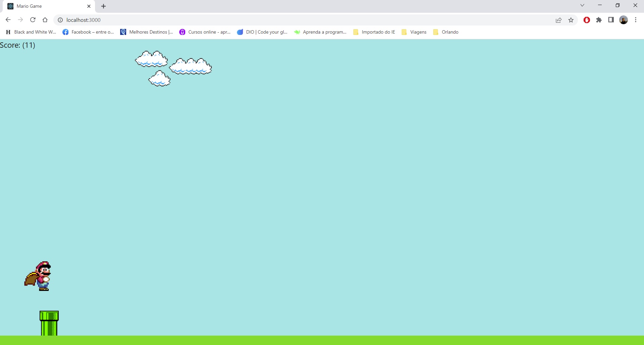View site information for localhost
The image size is (644, 345).
tap(60, 20)
